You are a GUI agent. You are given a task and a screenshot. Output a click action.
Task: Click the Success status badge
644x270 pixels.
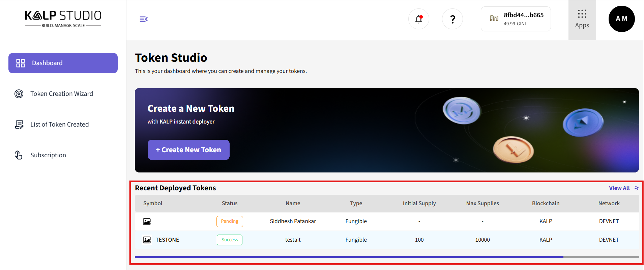click(x=230, y=240)
